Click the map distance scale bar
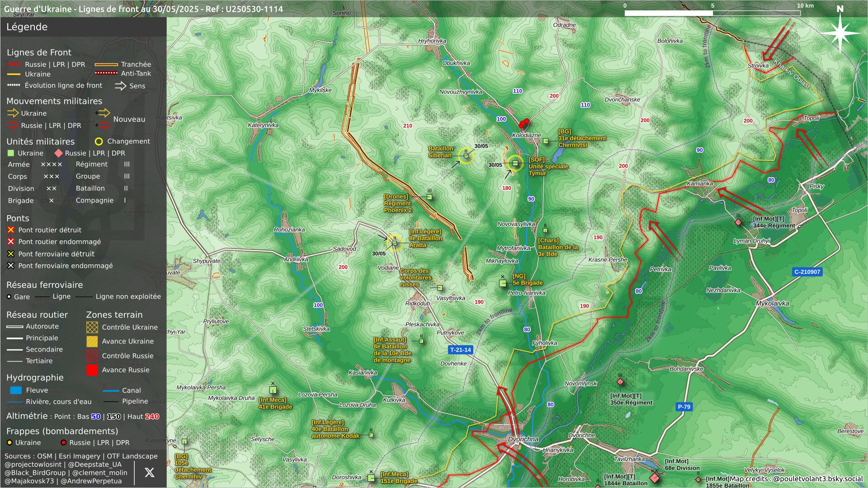 tap(712, 13)
